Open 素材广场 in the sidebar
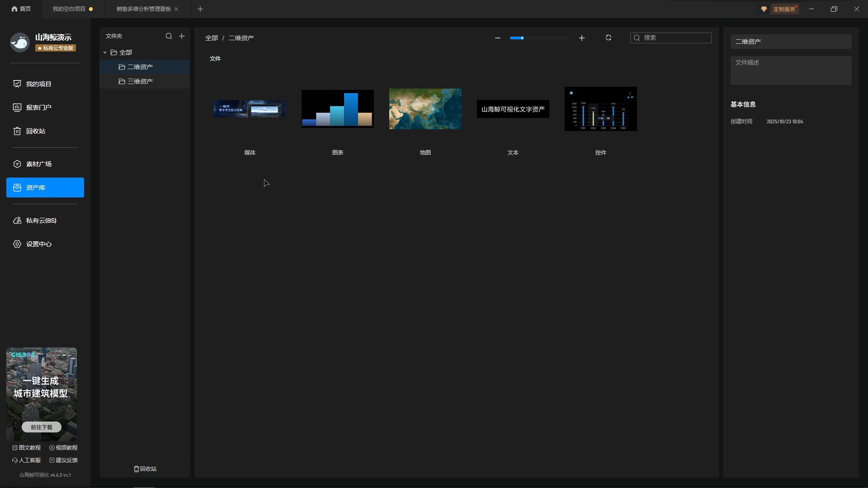The width and height of the screenshot is (868, 488). point(38,164)
